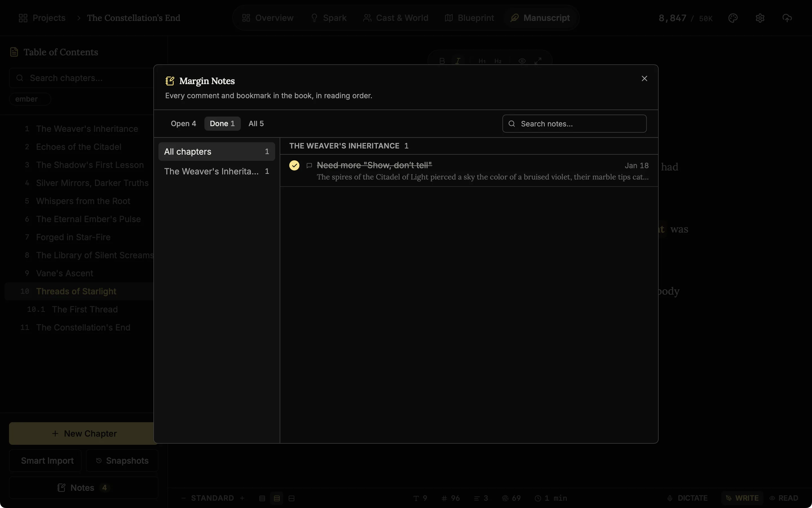This screenshot has height=508, width=812.
Task: Click the comment icon beside the Show, don't tell note
Action: pos(309,165)
